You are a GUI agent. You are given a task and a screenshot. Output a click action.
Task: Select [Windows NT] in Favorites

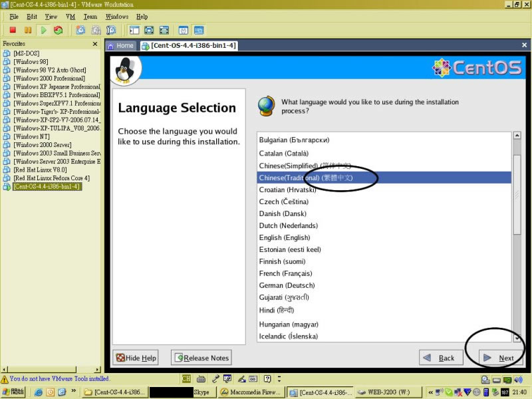[31, 136]
